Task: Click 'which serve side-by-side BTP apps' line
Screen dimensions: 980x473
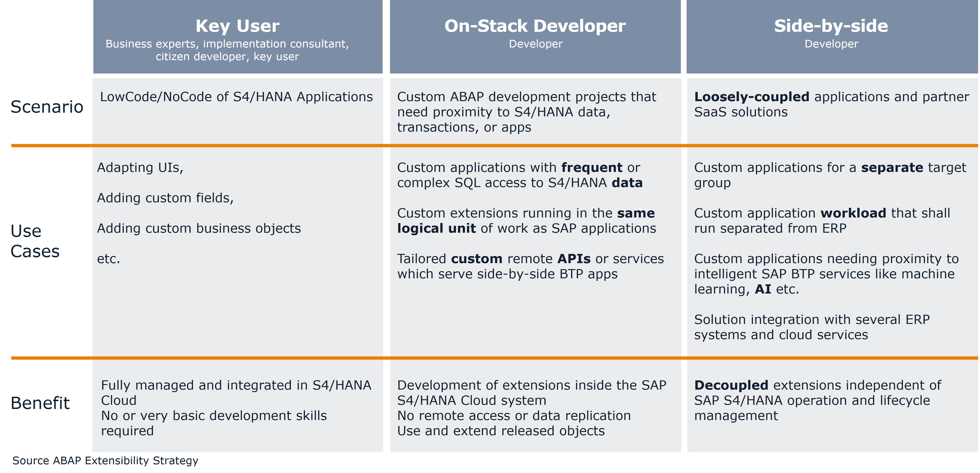Action: pos(508,274)
